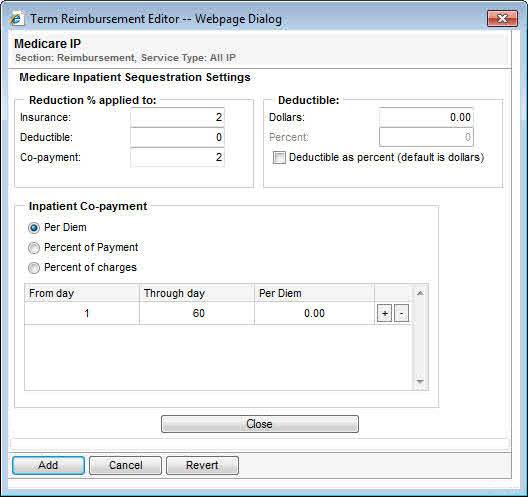Screen dimensions: 528x497
Task: Click the Per Diem amount cell 0.00
Action: coord(315,313)
